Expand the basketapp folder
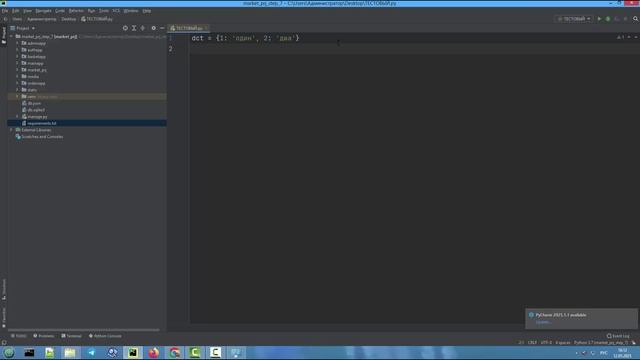 click(17, 57)
